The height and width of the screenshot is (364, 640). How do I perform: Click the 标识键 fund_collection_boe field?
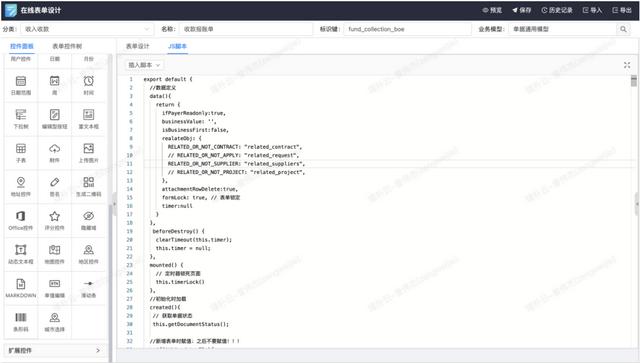[407, 29]
